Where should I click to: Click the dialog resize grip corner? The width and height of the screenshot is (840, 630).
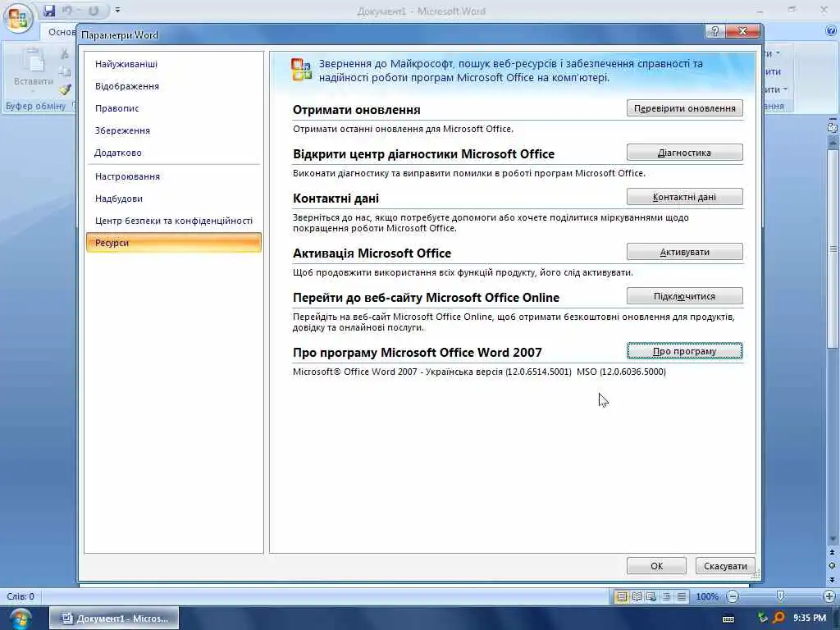pos(756,576)
